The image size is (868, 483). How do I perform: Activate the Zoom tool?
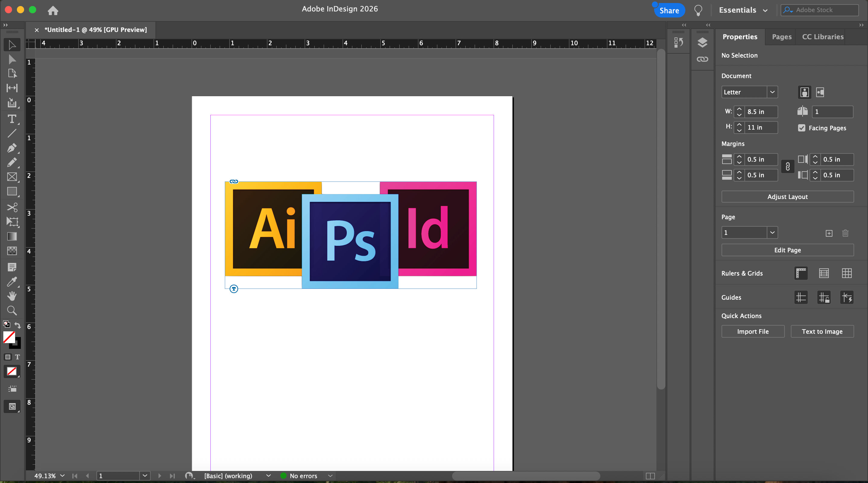12,310
